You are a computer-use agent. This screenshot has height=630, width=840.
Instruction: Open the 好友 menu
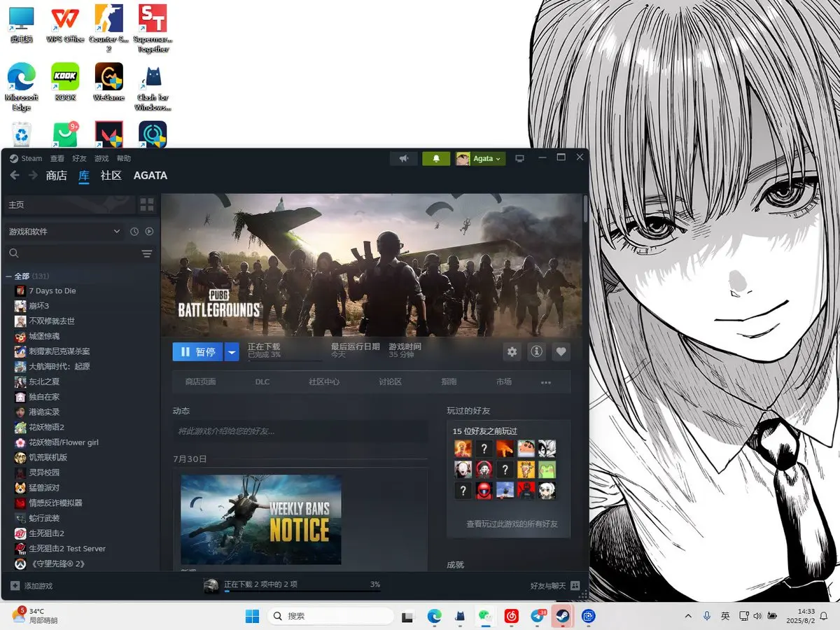click(x=80, y=159)
